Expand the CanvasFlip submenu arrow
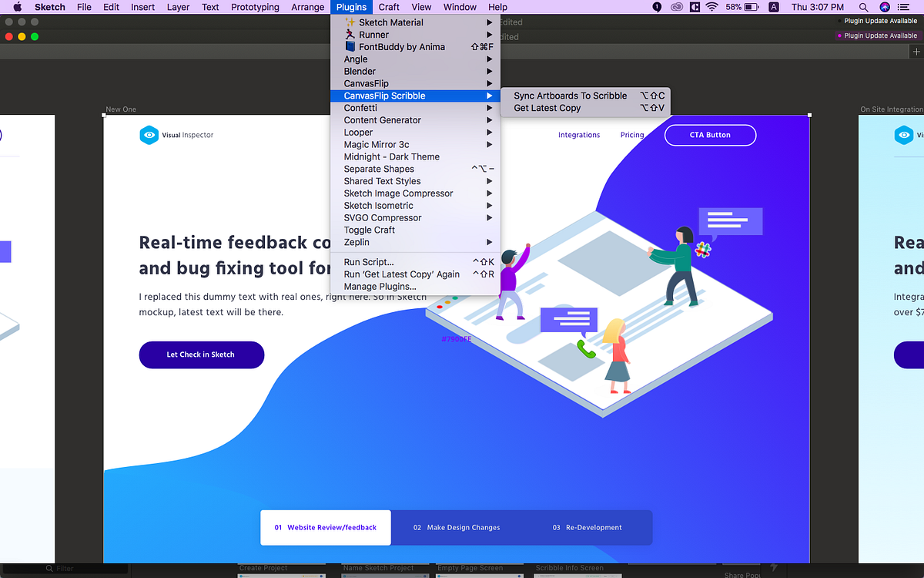Image resolution: width=924 pixels, height=578 pixels. [x=490, y=83]
